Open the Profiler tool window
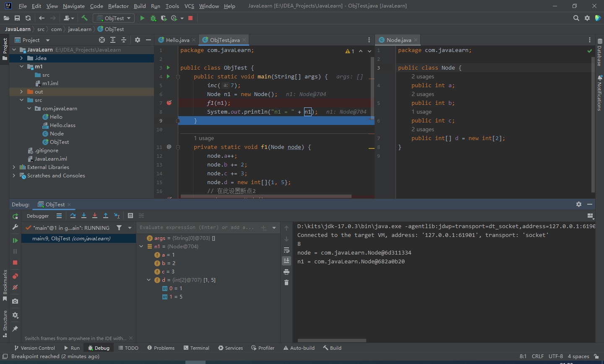 (263, 348)
